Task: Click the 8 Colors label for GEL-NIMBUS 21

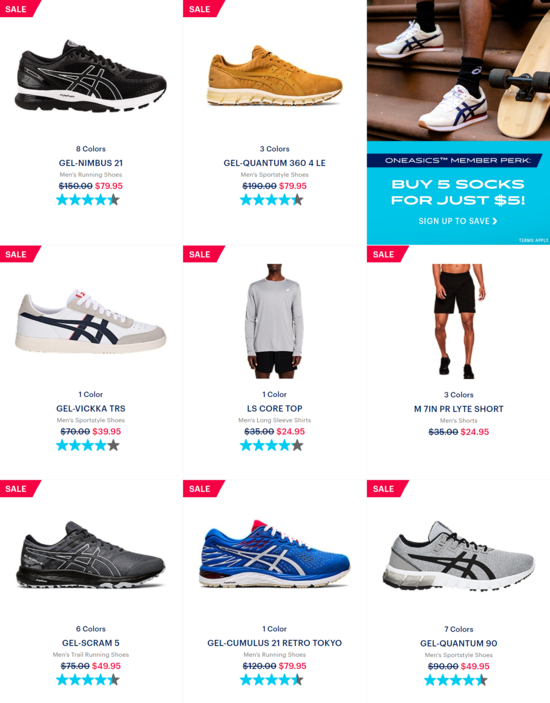Action: point(91,149)
